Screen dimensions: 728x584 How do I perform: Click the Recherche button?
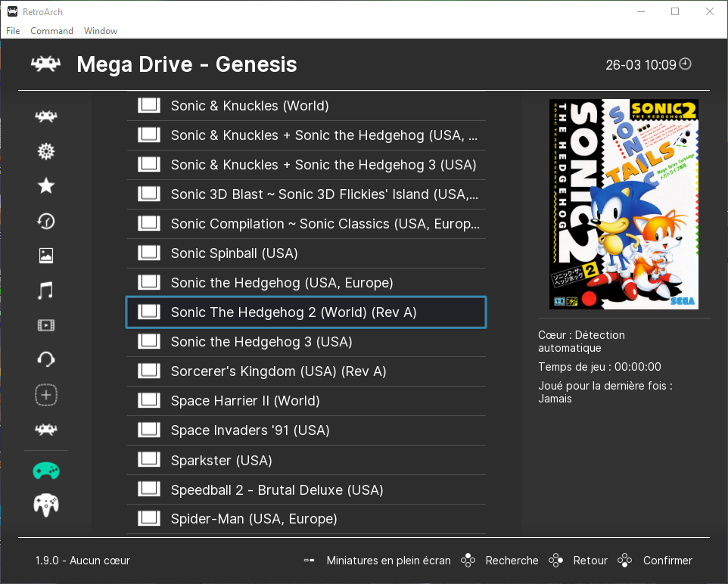512,561
